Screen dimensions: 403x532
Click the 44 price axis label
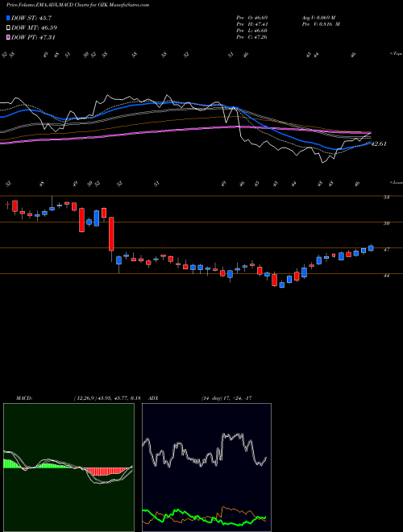coord(386,276)
